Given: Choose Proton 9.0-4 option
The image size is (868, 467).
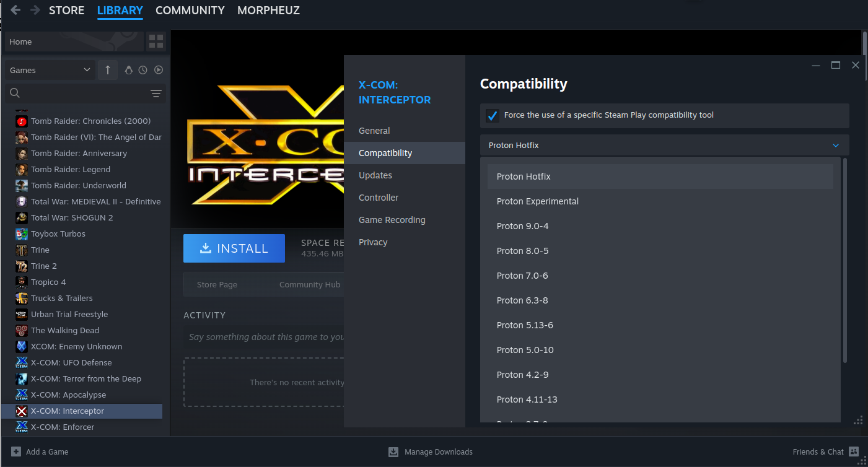Looking at the screenshot, I should click(660, 226).
